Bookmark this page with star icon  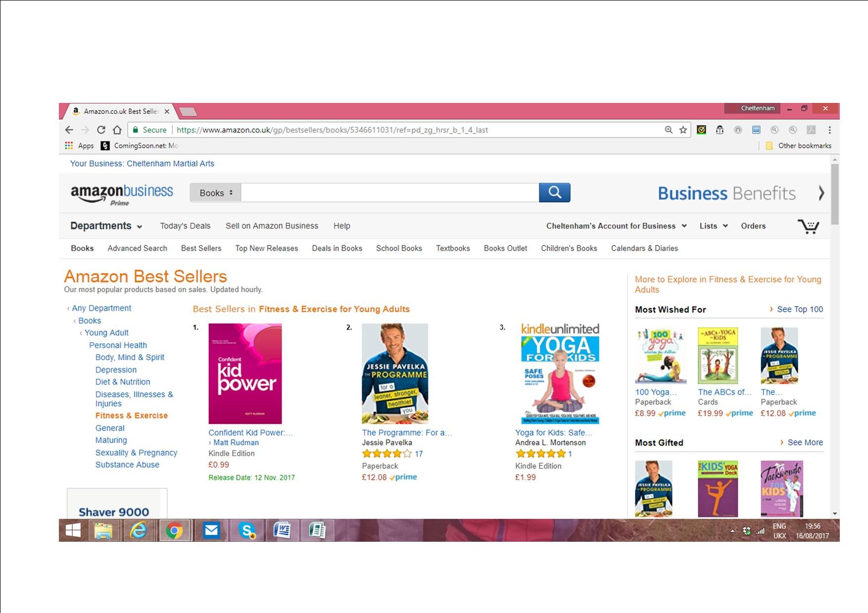pos(683,130)
